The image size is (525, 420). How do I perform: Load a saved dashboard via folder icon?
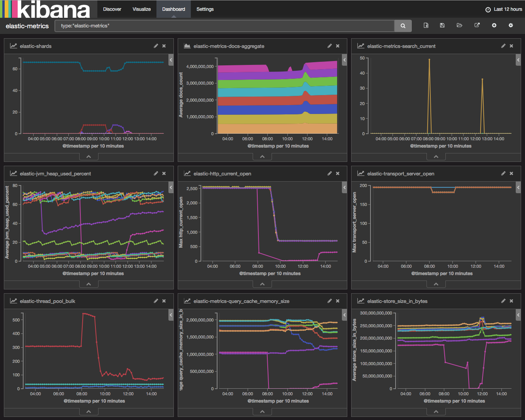pos(459,26)
